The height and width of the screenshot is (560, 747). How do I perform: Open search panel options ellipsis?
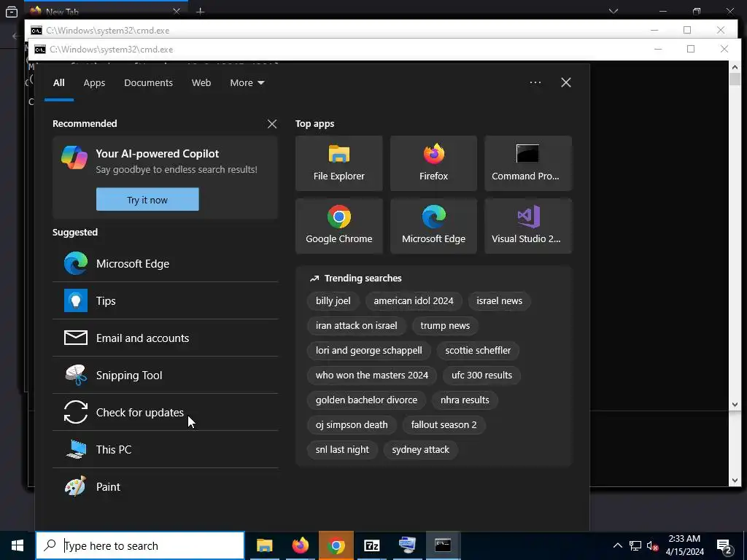click(x=535, y=82)
